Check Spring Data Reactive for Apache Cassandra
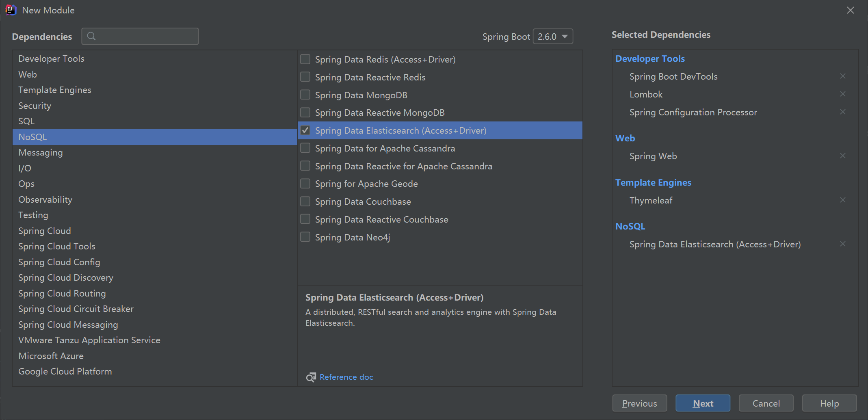The width and height of the screenshot is (868, 420). coord(305,166)
